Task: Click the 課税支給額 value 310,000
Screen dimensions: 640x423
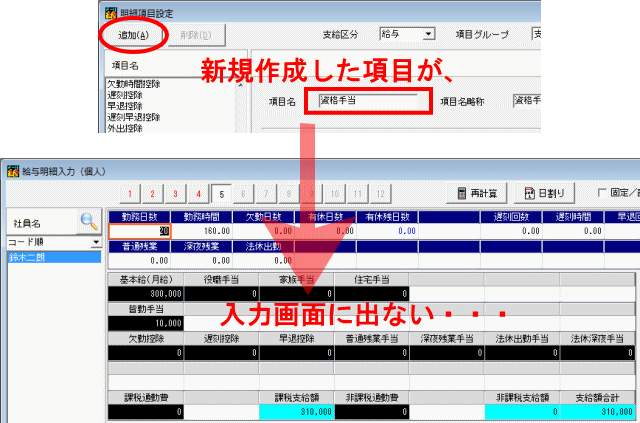Action: 296,412
